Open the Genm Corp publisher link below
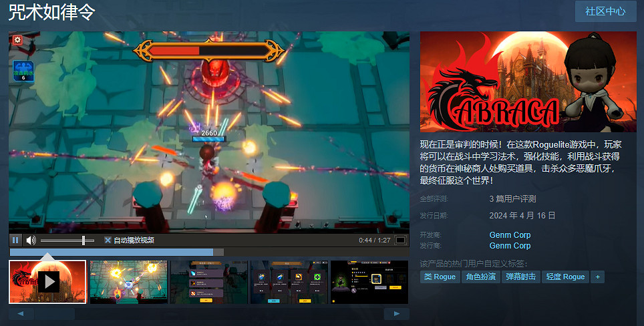Image resolution: width=644 pixels, height=326 pixels. pyautogui.click(x=510, y=246)
